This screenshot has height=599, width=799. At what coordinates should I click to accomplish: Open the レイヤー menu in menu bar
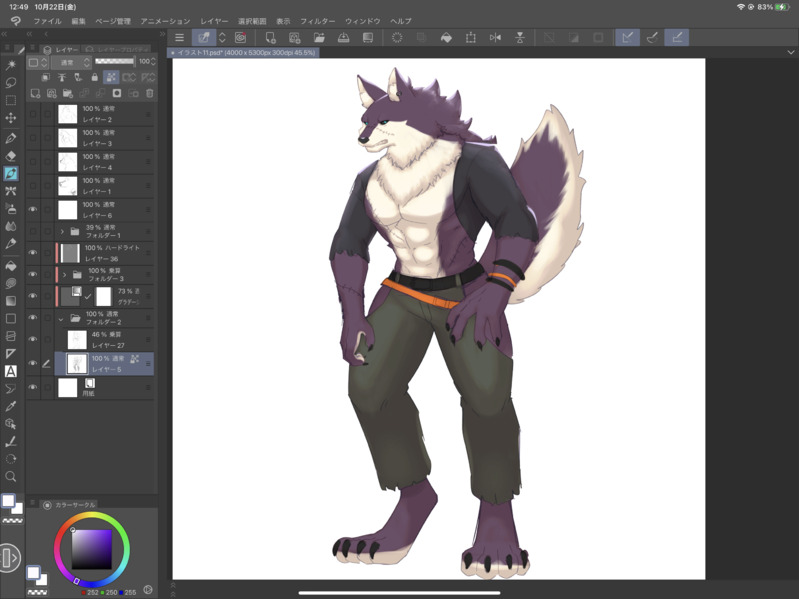pos(214,21)
